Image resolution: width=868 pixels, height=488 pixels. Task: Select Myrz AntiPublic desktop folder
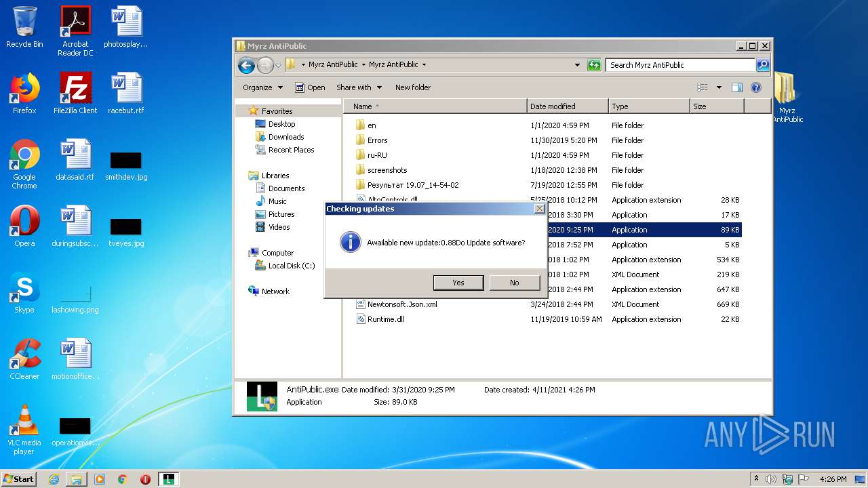pos(787,97)
